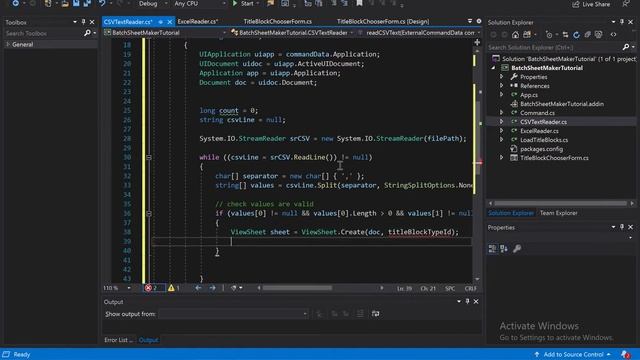The width and height of the screenshot is (640, 360).
Task: Click the split editor icon above scrollbar
Action: click(x=477, y=42)
